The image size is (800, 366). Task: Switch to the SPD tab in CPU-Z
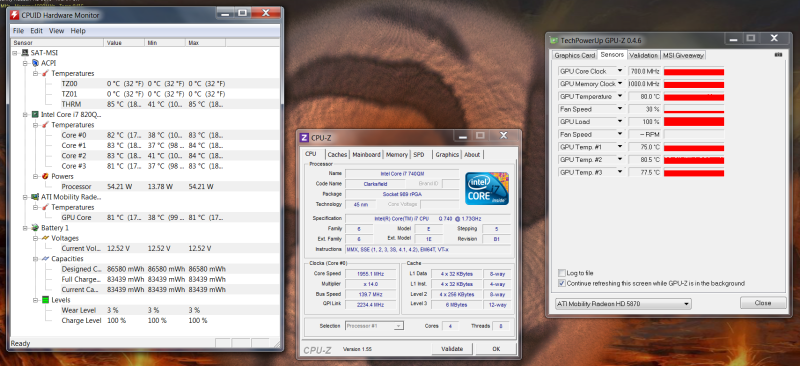(418, 155)
